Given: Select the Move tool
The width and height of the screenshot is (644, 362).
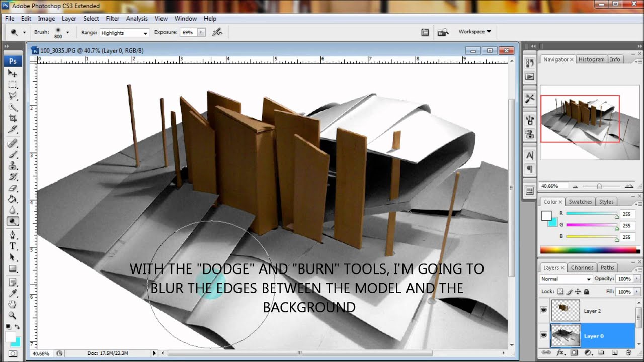Looking at the screenshot, I should click(13, 73).
